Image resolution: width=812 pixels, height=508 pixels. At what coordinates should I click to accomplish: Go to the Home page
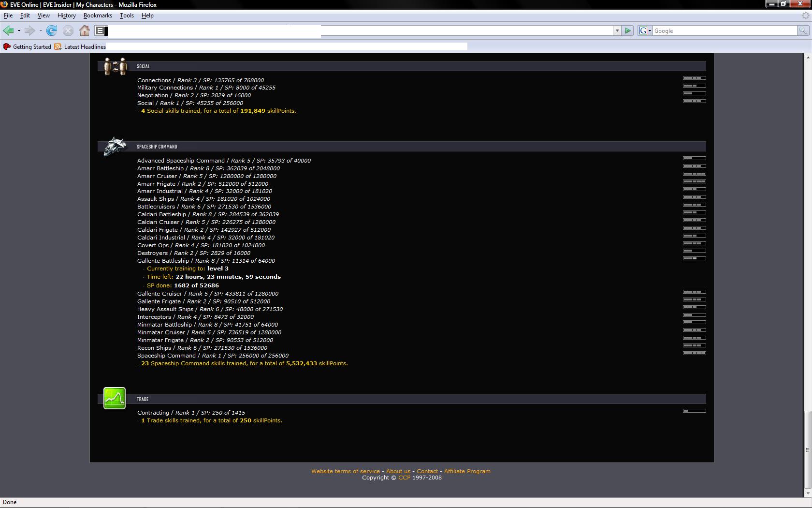point(85,31)
